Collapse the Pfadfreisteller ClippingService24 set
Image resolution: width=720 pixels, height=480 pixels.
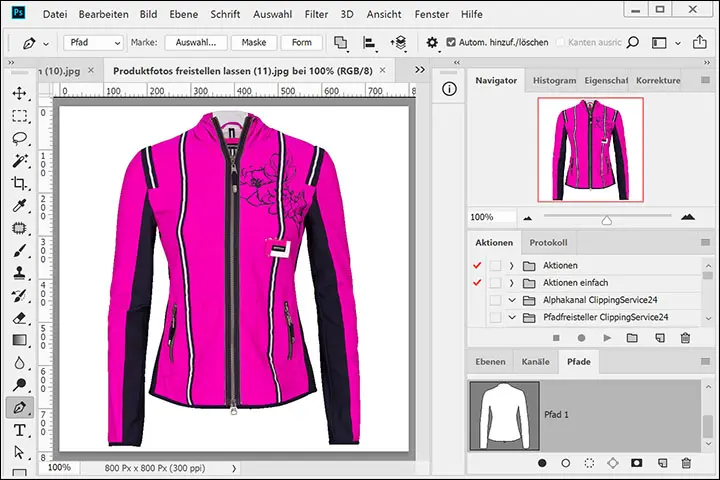(x=512, y=318)
